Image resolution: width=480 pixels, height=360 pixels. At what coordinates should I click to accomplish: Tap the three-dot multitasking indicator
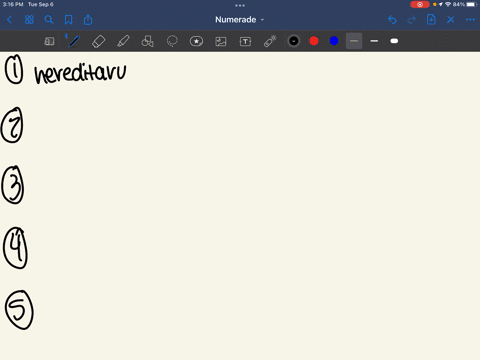[x=240, y=5]
